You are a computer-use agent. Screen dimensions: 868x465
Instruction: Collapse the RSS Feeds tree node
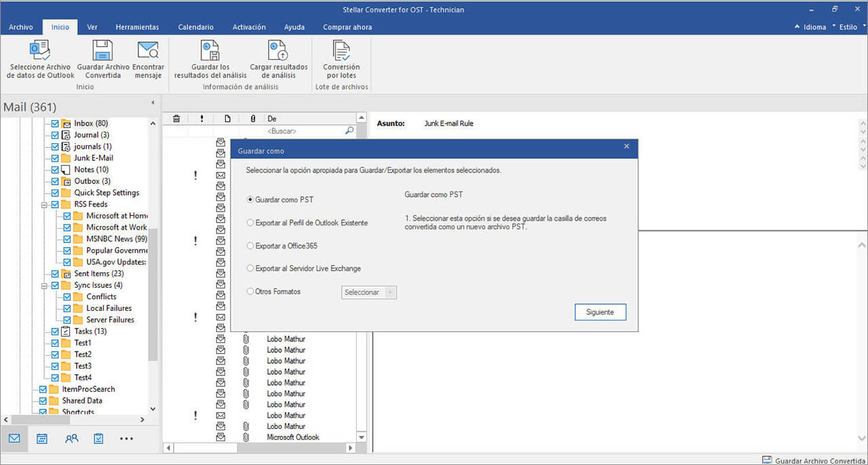point(44,204)
